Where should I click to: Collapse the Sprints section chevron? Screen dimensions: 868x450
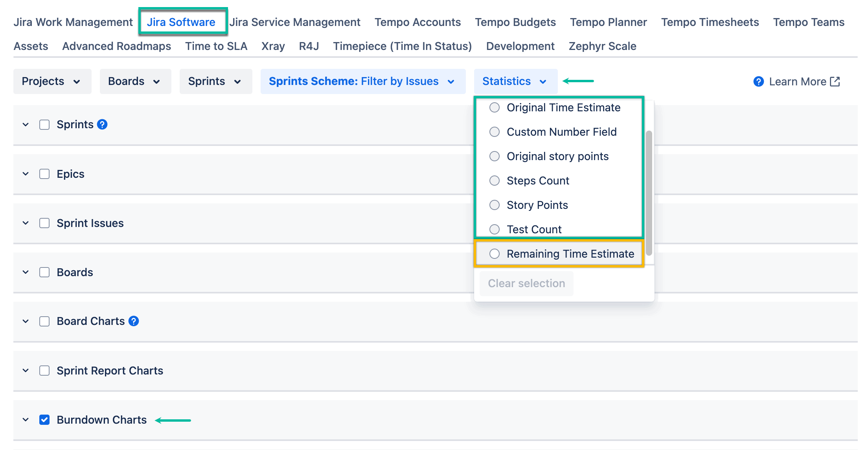pyautogui.click(x=26, y=125)
